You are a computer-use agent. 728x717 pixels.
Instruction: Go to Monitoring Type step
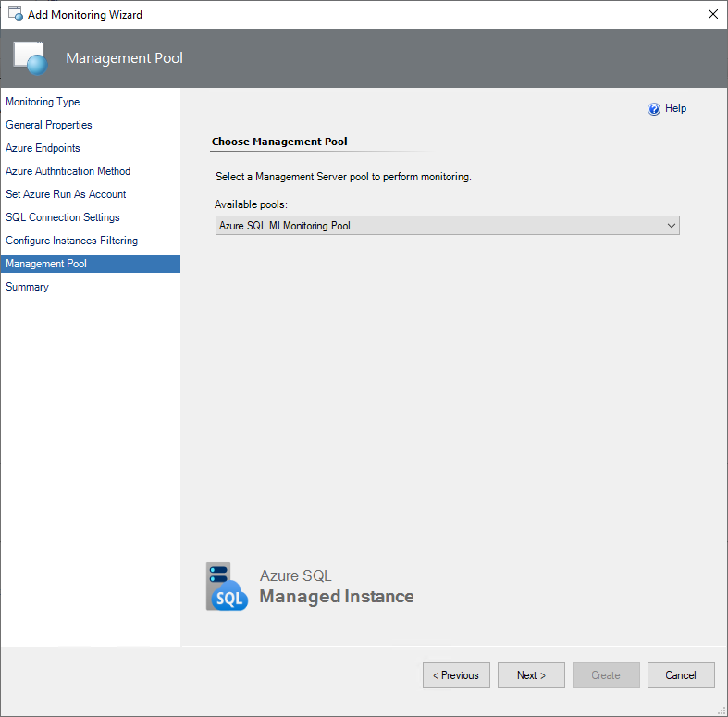(x=43, y=102)
